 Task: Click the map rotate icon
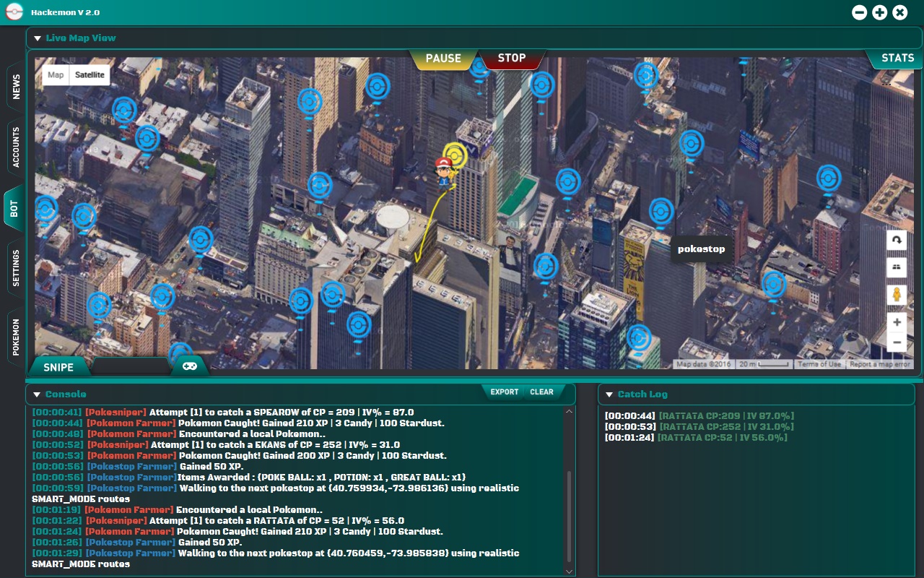click(897, 240)
